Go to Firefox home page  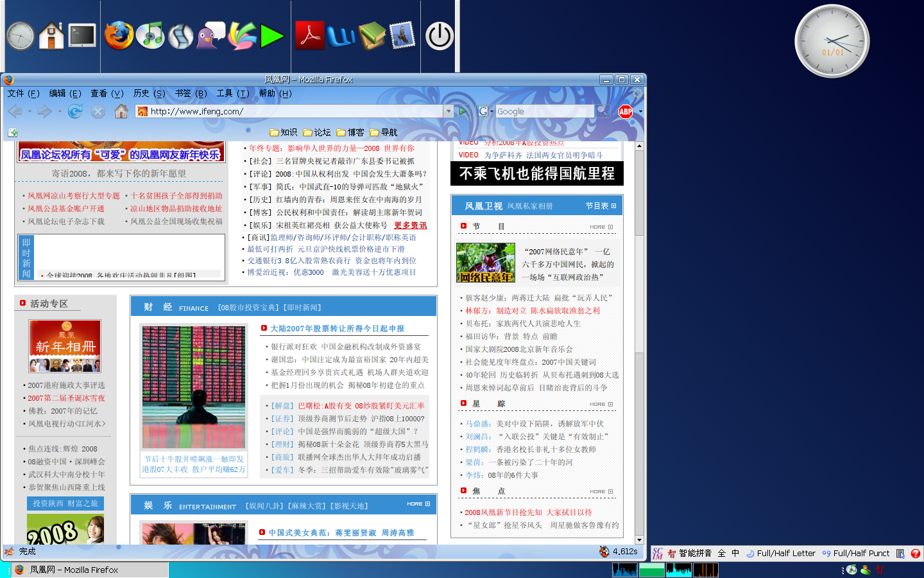point(121,111)
